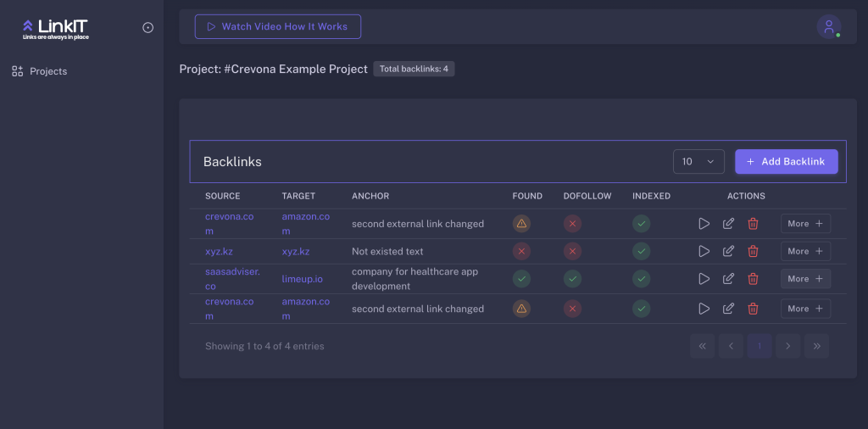The width and height of the screenshot is (868, 429).
Task: Delete the xyz.kz backlink row
Action: [753, 251]
